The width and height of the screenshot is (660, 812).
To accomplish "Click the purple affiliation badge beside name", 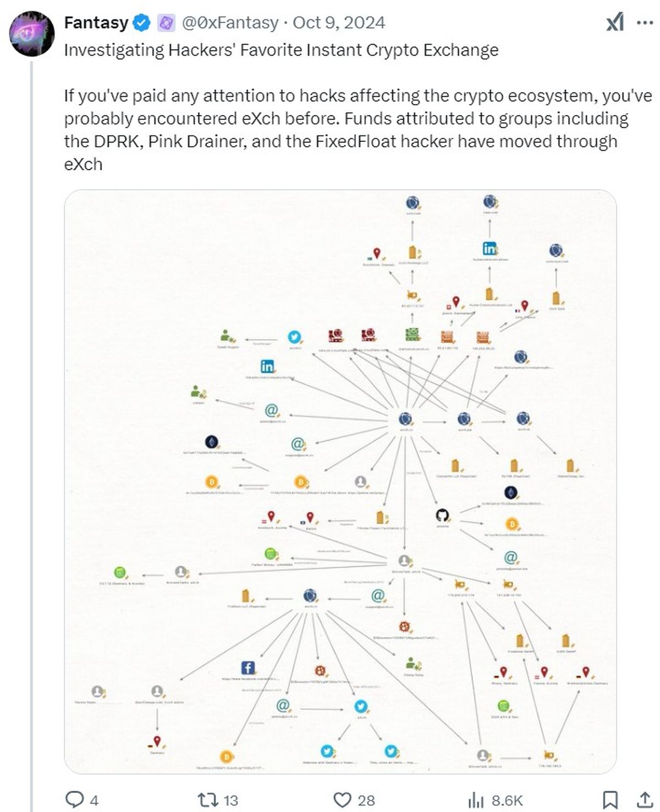I will (166, 23).
